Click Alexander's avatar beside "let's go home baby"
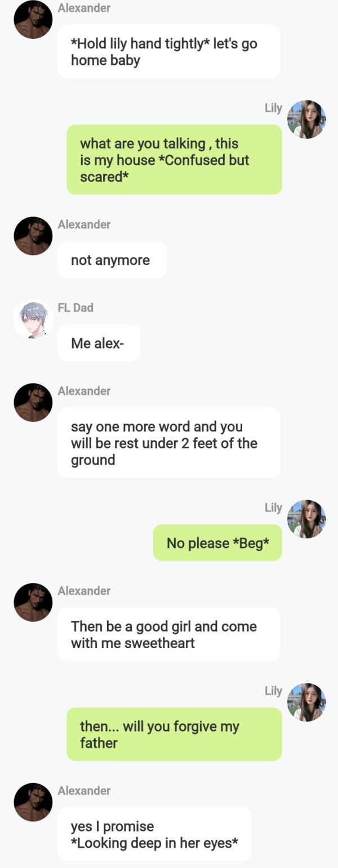Viewport: 338px width, 868px height. [33, 19]
